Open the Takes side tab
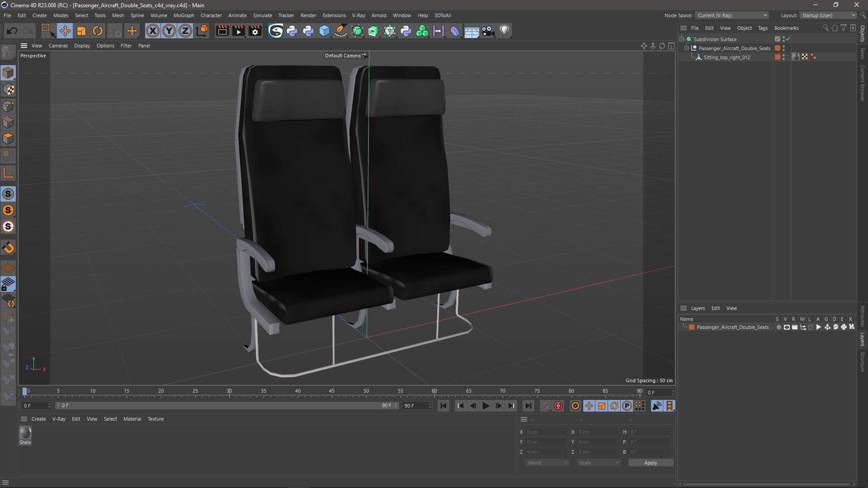The height and width of the screenshot is (488, 868). tap(862, 53)
